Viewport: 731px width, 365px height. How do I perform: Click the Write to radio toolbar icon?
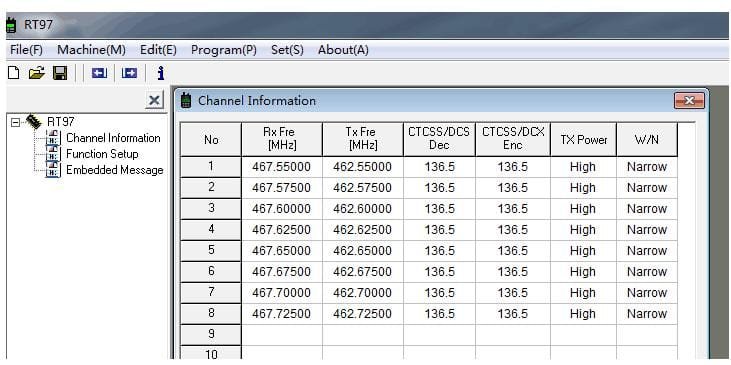(x=129, y=73)
